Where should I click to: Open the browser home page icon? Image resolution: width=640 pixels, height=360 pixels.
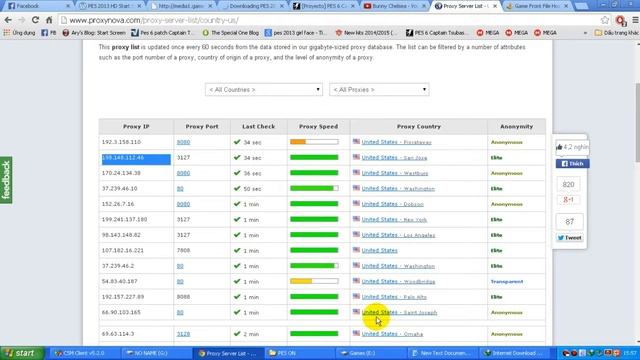49,20
